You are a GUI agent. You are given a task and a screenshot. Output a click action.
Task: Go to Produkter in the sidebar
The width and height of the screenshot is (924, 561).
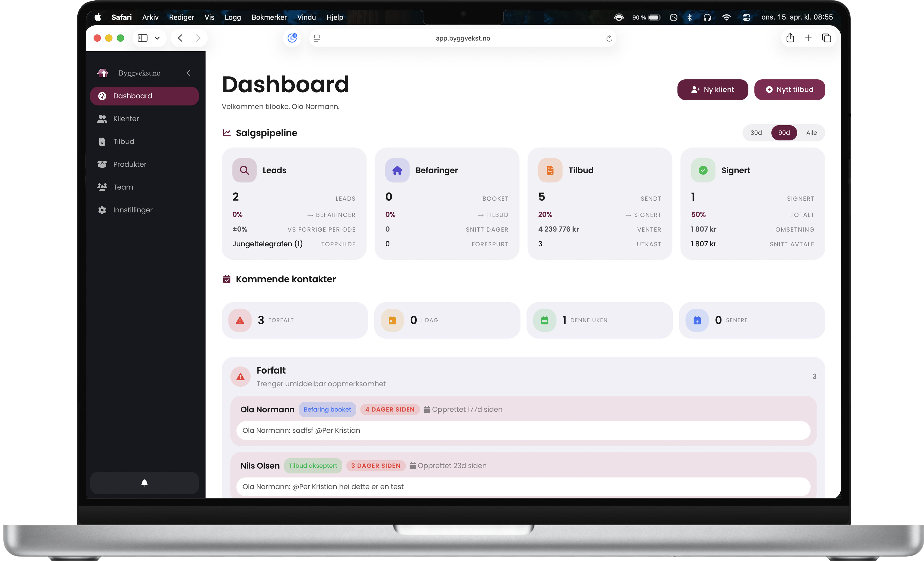tap(130, 164)
